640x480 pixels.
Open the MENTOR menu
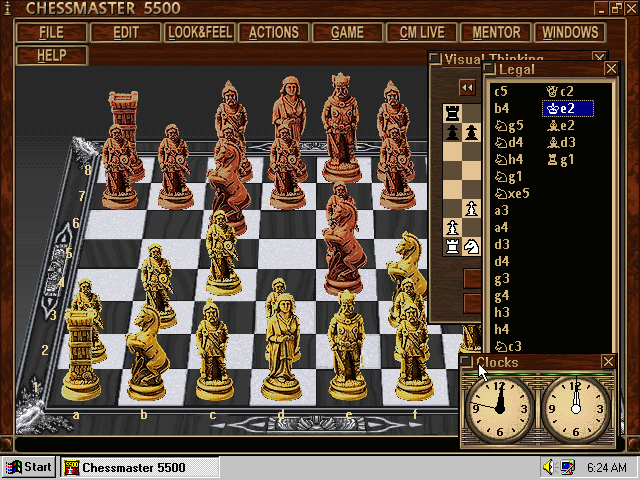click(x=496, y=32)
